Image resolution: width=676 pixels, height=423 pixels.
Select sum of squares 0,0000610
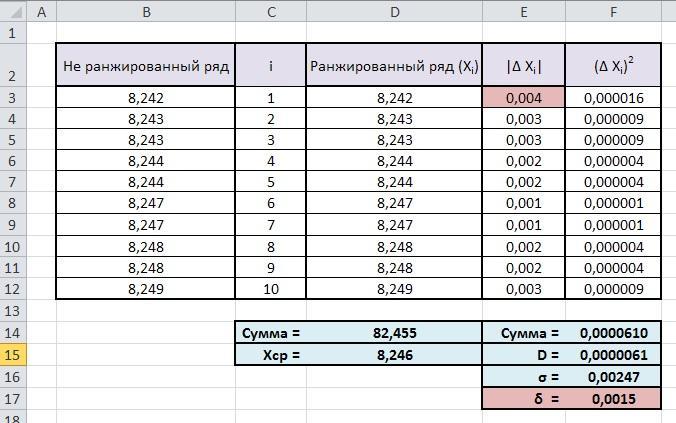coord(613,333)
